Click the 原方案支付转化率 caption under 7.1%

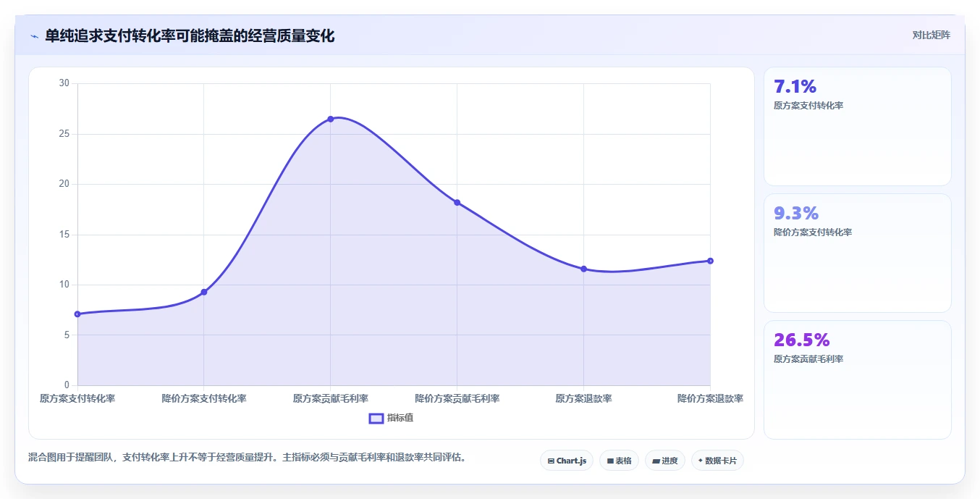click(x=808, y=106)
